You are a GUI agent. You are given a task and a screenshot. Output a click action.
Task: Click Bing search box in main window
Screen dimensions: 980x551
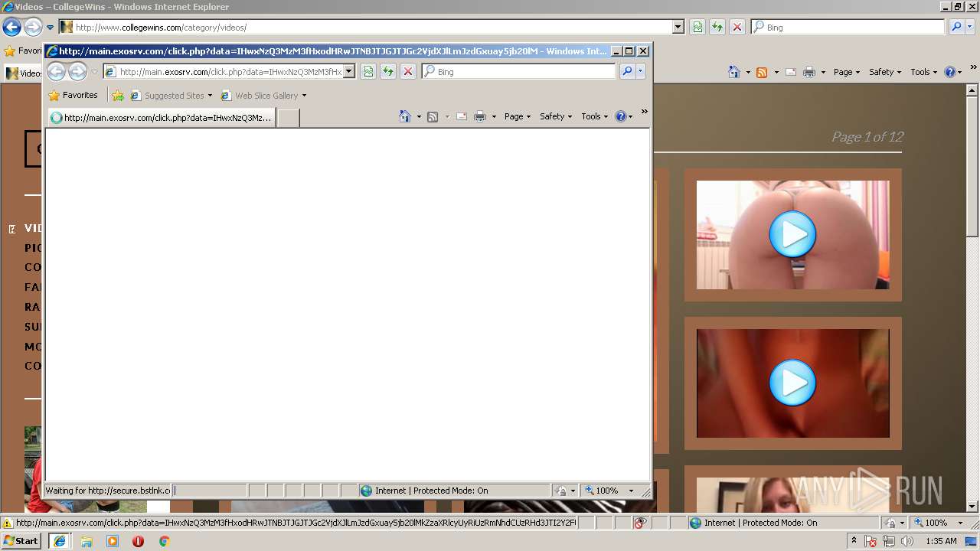848,27
